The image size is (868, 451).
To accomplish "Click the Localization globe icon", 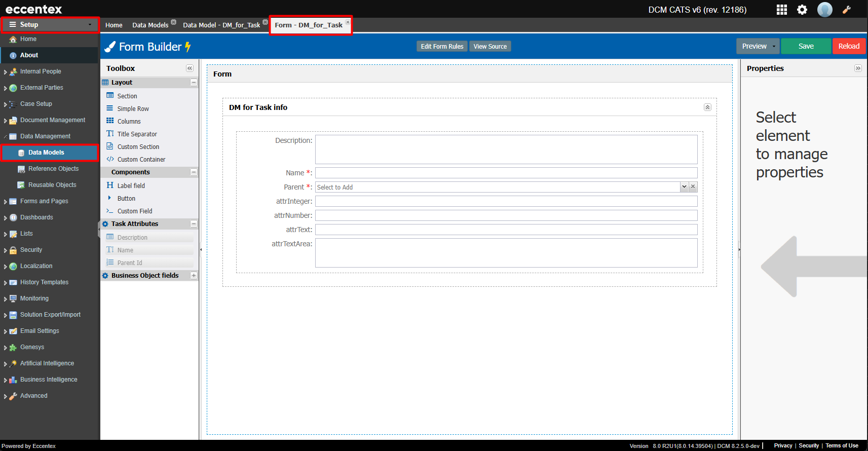I will pyautogui.click(x=13, y=267).
